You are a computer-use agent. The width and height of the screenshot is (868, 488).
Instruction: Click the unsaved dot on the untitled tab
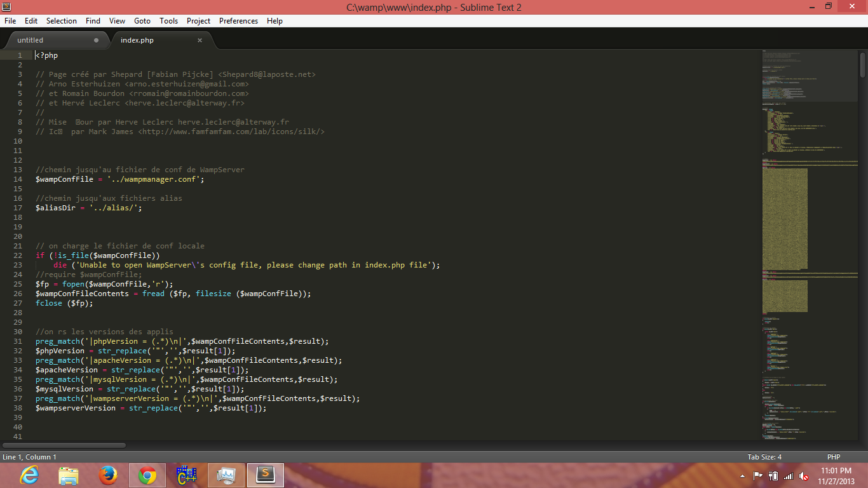(97, 40)
